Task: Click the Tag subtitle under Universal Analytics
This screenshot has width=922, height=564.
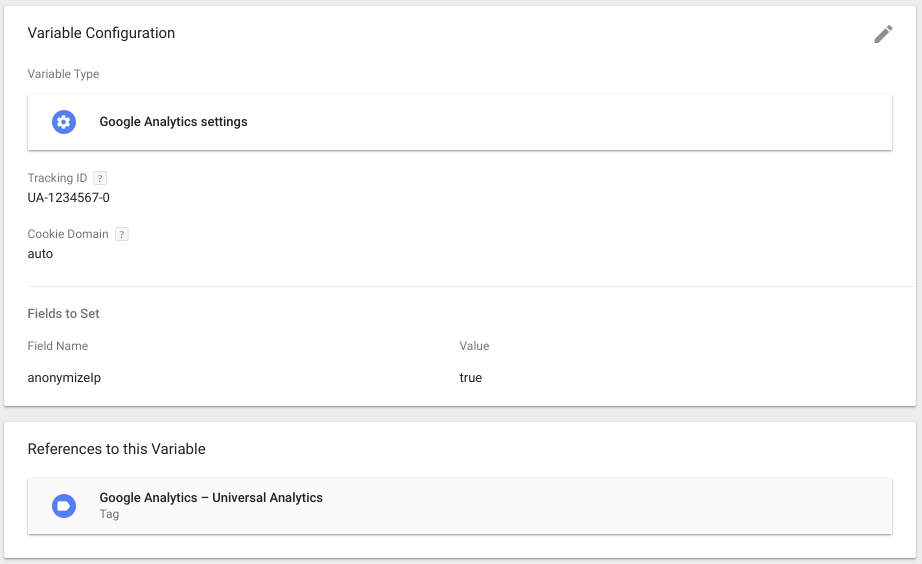Action: 109,514
